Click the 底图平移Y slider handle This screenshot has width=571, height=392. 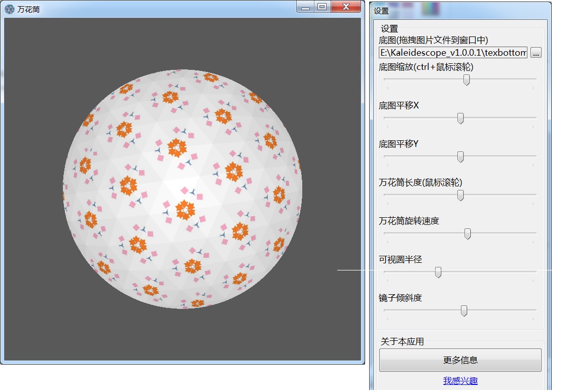point(460,156)
